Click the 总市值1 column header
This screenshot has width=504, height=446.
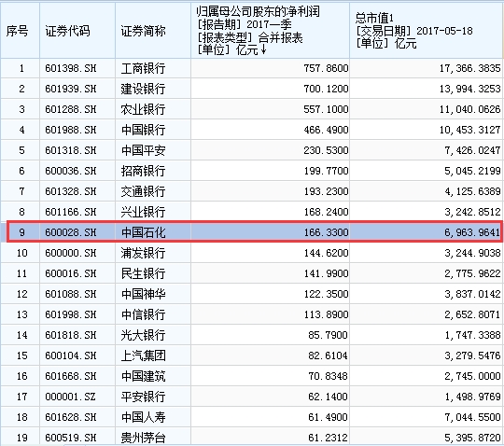tap(427, 31)
